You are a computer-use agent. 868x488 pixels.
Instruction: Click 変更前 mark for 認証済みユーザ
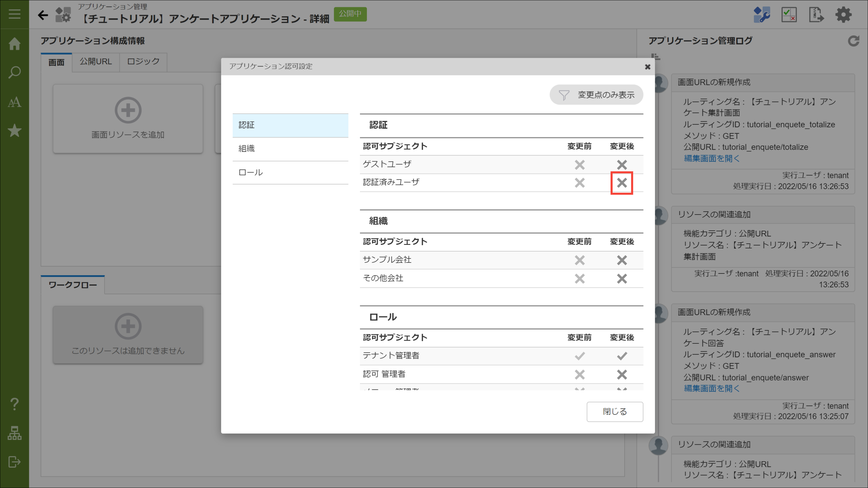[x=580, y=183]
